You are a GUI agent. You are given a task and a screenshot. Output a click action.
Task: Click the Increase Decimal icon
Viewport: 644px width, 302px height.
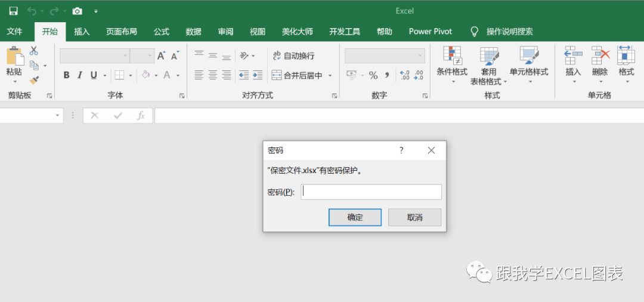[x=404, y=75]
